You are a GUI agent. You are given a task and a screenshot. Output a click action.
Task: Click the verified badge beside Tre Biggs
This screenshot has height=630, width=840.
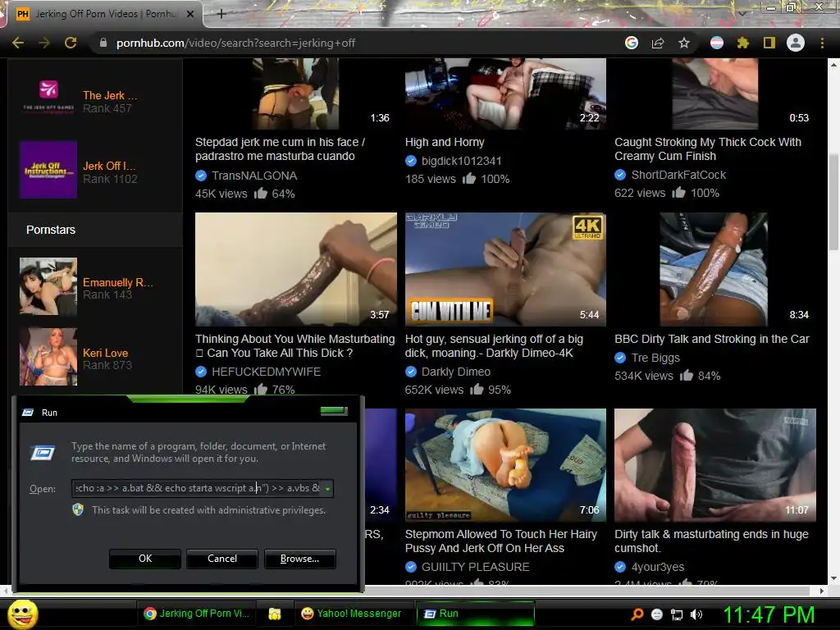(620, 358)
